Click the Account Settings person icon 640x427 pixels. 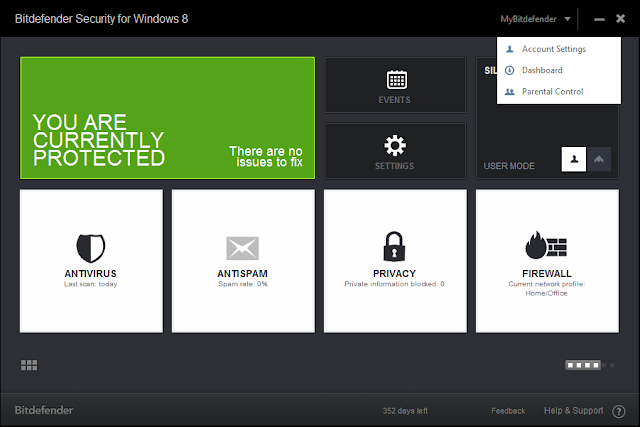coord(509,49)
